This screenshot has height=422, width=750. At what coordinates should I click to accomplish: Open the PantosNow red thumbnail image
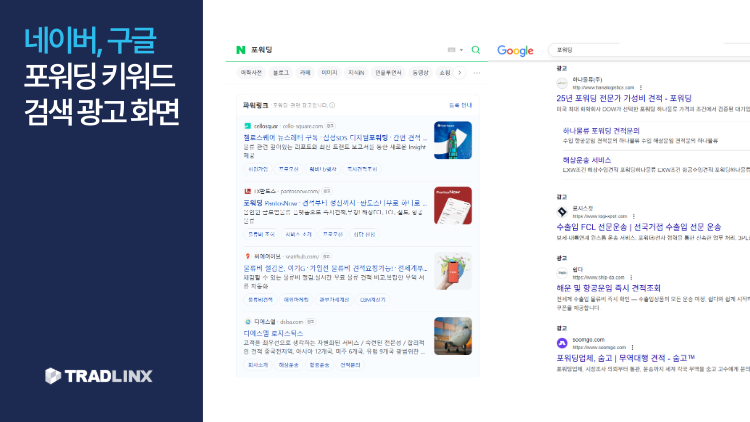point(453,205)
